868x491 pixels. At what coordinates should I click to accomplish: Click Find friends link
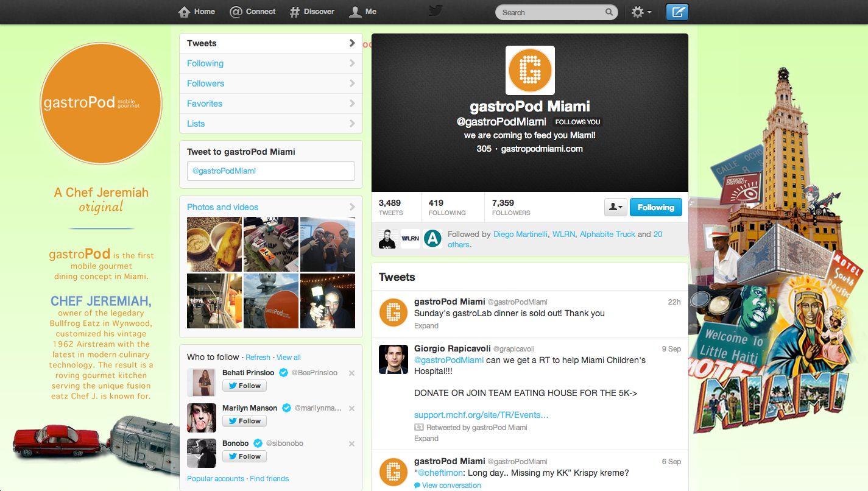click(269, 479)
